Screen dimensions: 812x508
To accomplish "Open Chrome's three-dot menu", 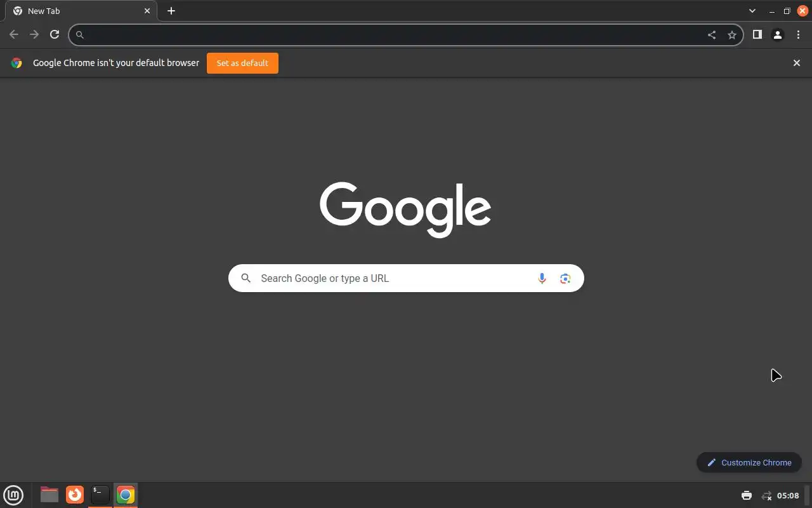I will (798, 35).
